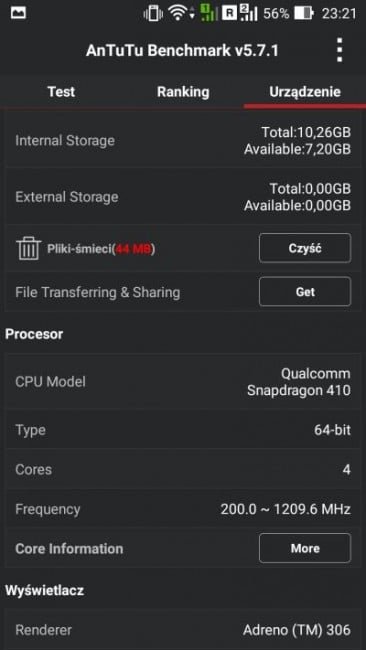Viewport: 366px width, 650px height.
Task: Tap the SIM 2 signal strength icon
Action: pyautogui.click(x=248, y=13)
